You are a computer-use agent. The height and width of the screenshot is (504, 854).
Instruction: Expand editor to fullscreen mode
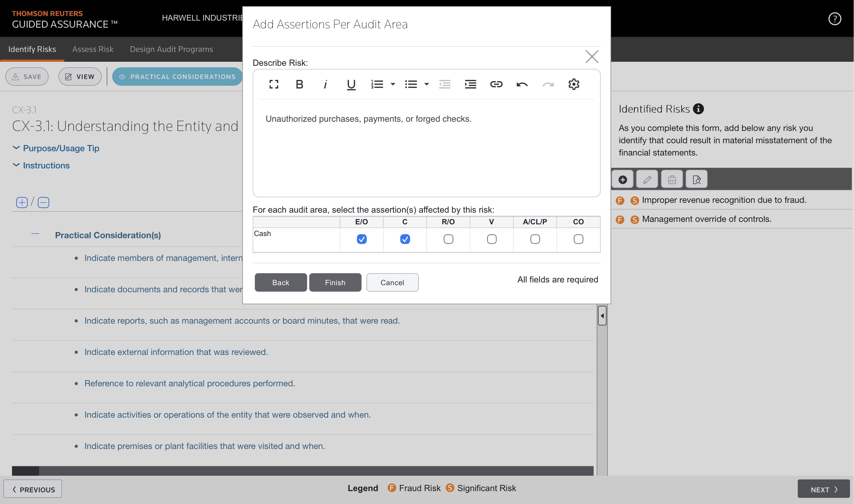click(x=274, y=84)
